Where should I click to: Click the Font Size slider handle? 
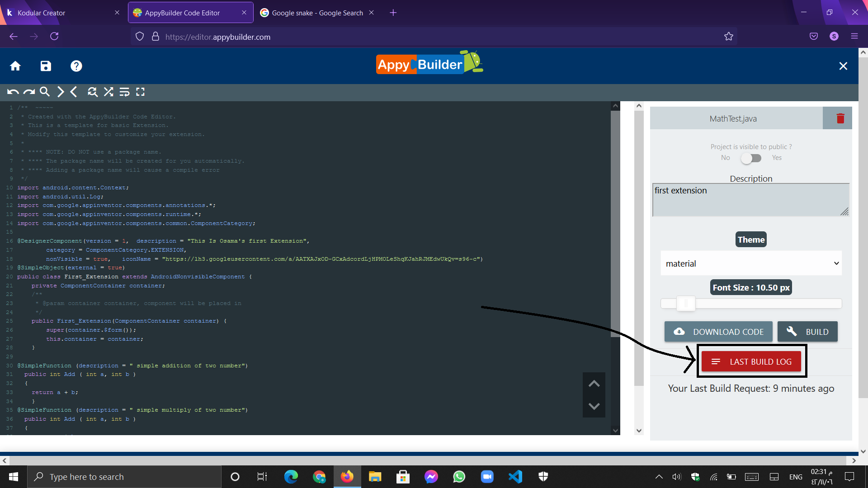pos(686,304)
